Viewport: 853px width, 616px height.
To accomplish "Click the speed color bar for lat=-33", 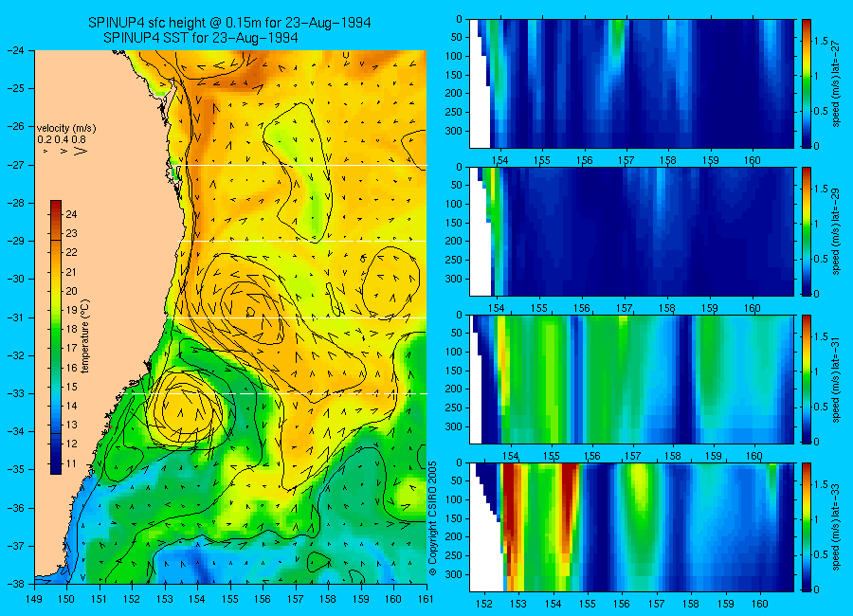I will coord(807,527).
